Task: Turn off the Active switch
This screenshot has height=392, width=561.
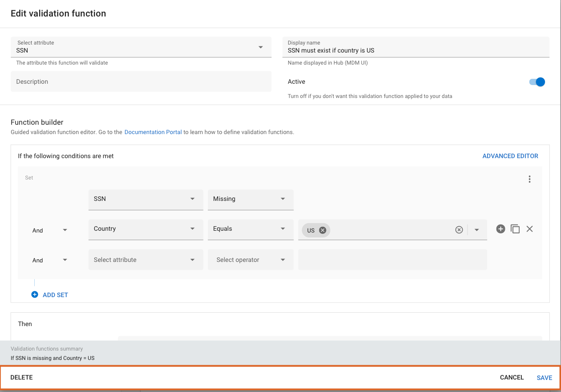Action: coord(537,82)
